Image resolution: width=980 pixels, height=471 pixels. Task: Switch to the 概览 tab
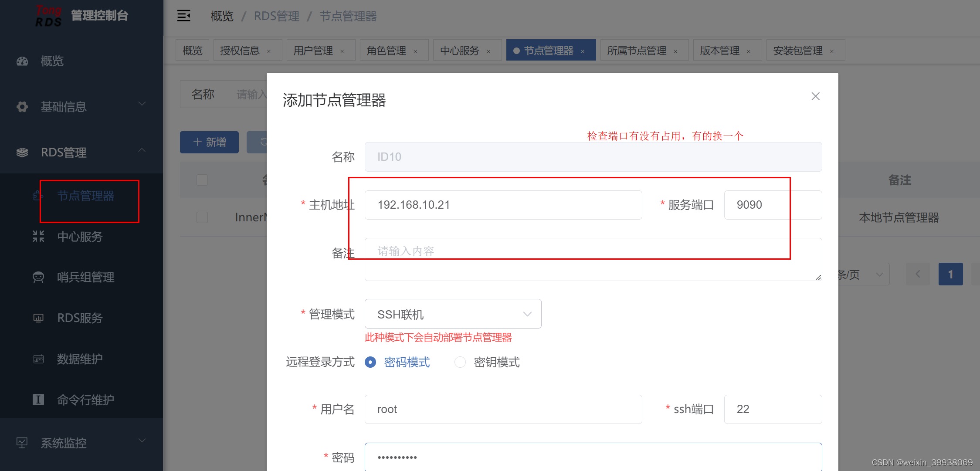click(x=193, y=51)
